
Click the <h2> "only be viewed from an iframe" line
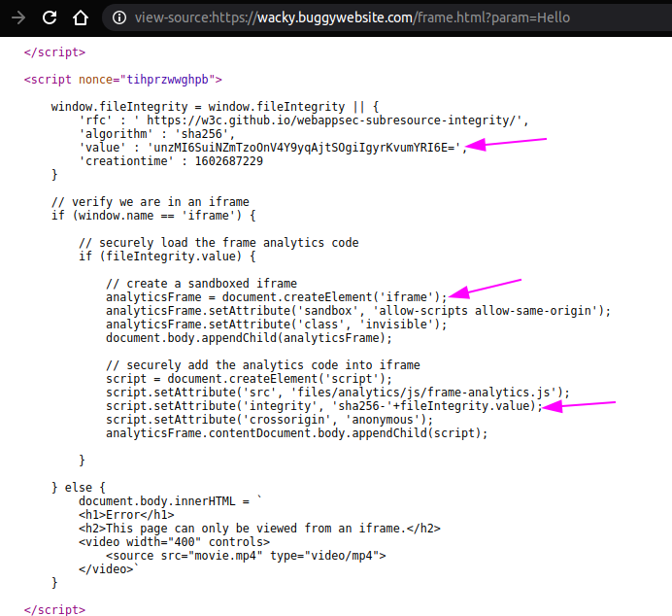tap(259, 529)
